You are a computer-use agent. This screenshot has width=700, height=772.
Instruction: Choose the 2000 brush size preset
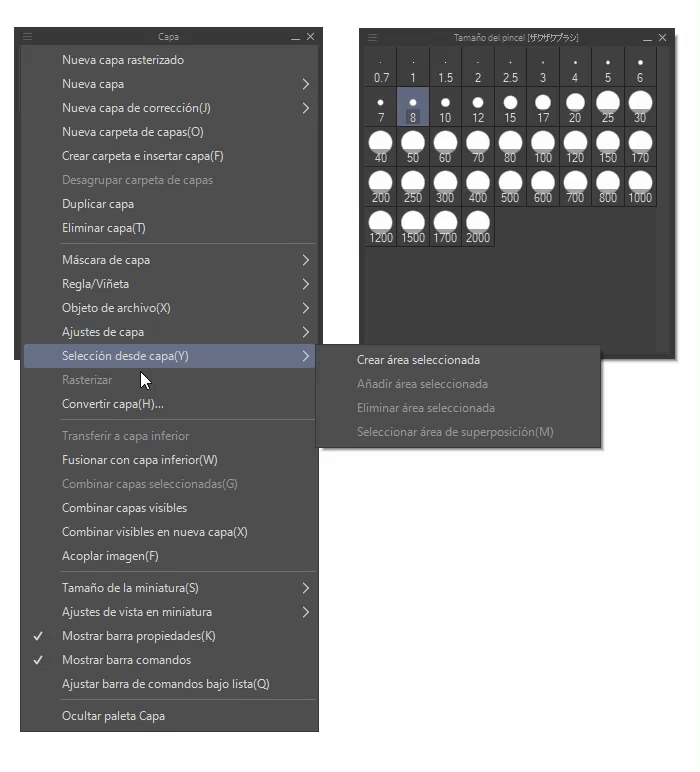pos(478,227)
